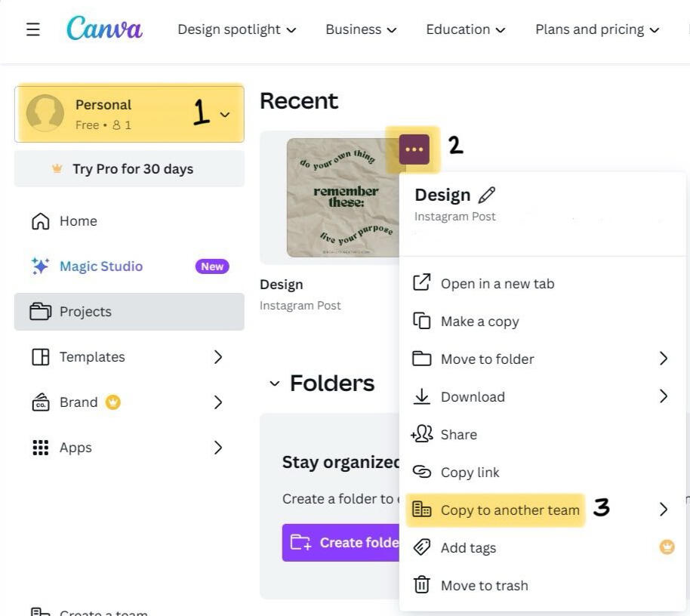
Task: Select Download in the context menu
Action: (x=473, y=397)
